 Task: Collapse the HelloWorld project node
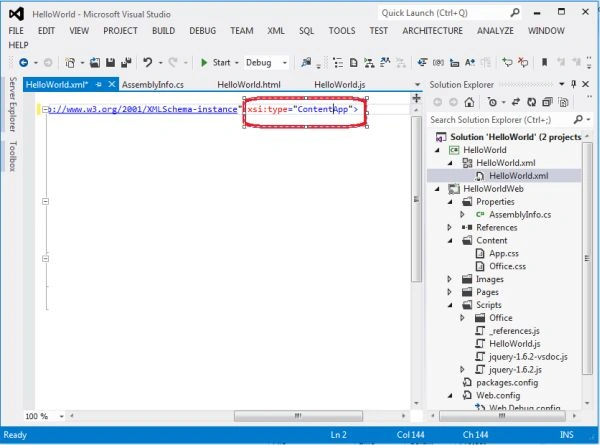(x=437, y=150)
